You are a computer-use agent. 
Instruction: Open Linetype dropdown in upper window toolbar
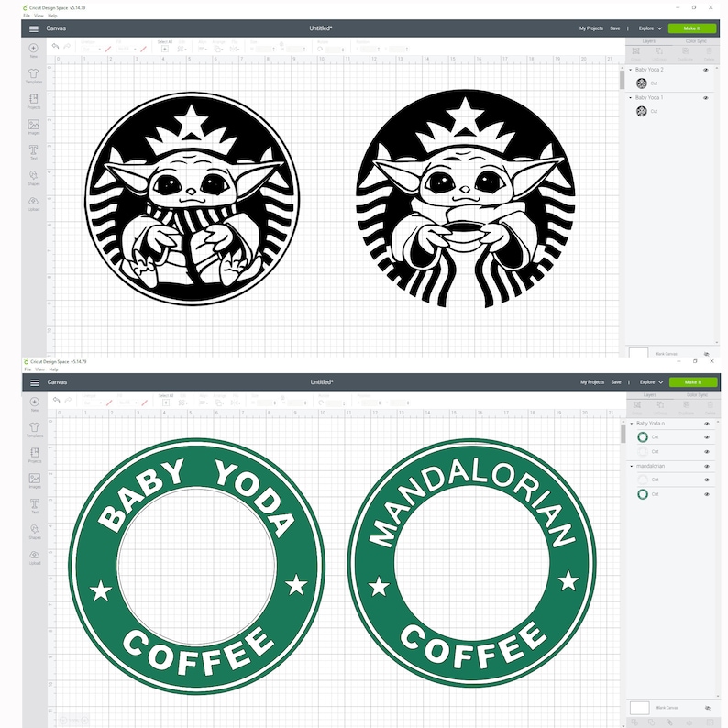tap(91, 49)
